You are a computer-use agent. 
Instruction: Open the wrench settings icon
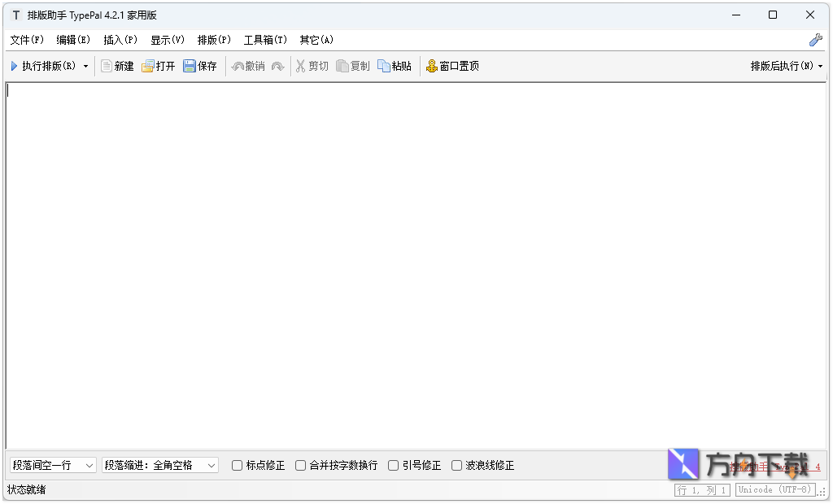(x=815, y=40)
